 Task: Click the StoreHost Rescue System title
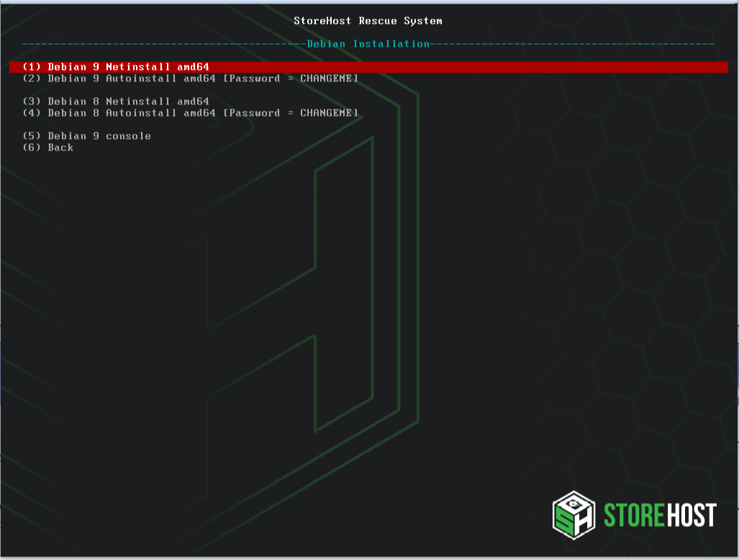coord(368,21)
